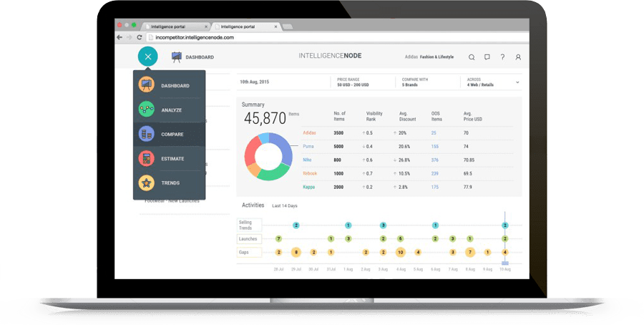This screenshot has height=325, width=644.
Task: Click the Gaps bubble showing 10
Action: pyautogui.click(x=400, y=252)
